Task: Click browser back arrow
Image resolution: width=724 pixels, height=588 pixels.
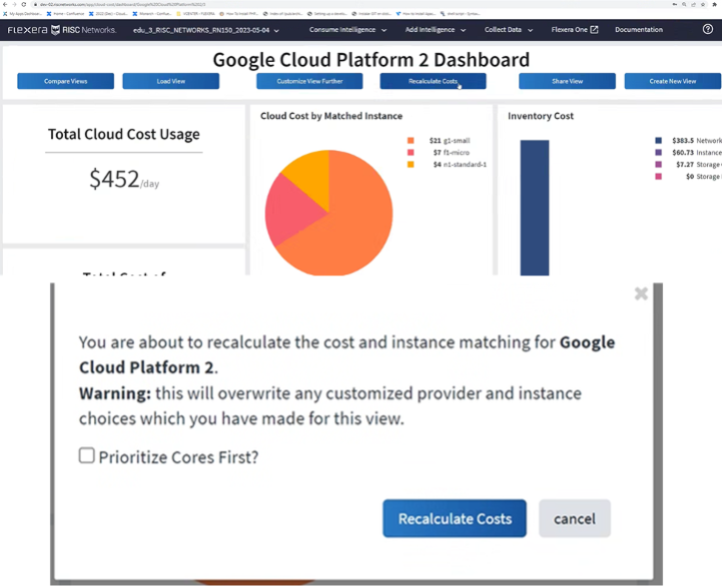Action: [5, 5]
